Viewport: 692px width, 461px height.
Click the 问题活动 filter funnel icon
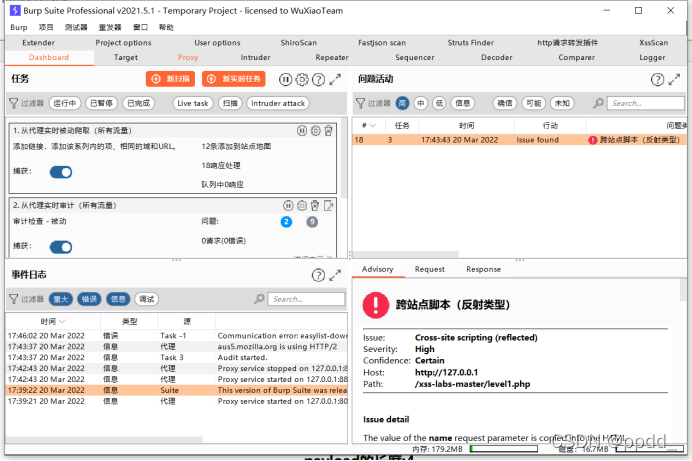point(361,103)
